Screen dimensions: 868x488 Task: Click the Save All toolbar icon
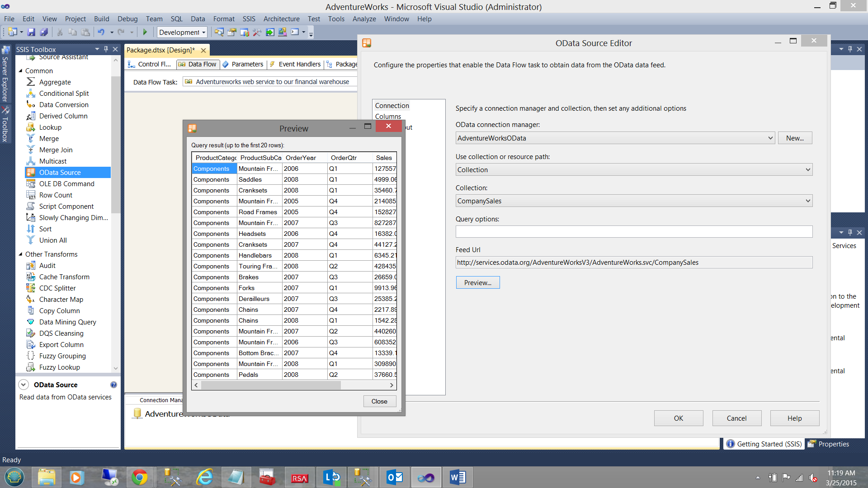(44, 32)
